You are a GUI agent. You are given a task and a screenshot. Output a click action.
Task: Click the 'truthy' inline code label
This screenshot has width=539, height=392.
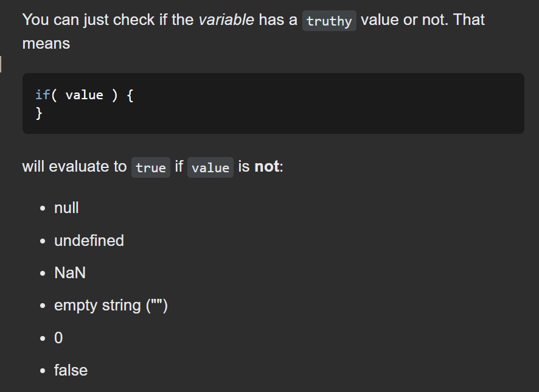[329, 21]
